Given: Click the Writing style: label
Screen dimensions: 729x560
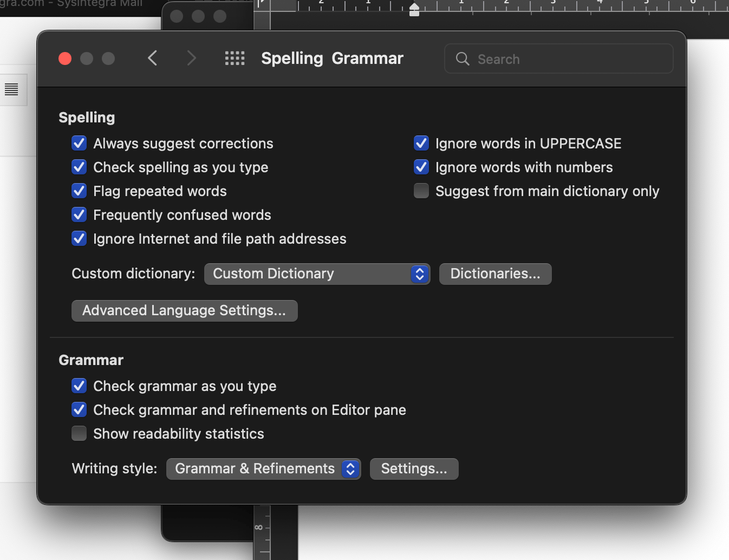Looking at the screenshot, I should coord(114,468).
